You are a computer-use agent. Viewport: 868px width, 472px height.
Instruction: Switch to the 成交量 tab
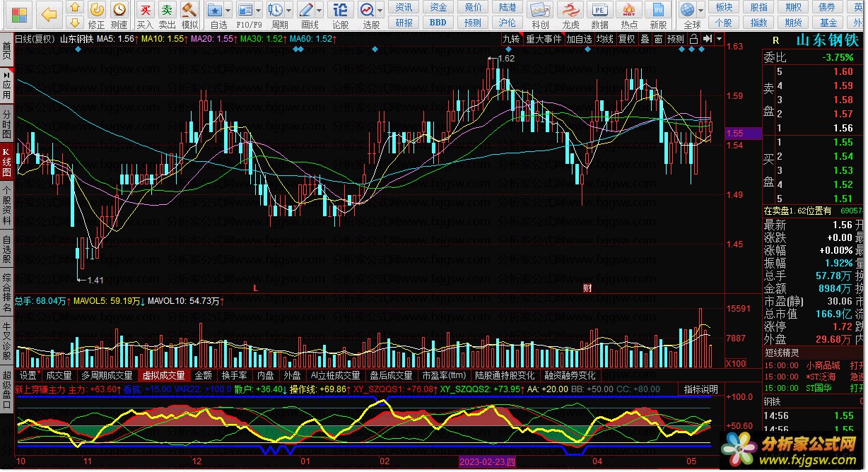[x=59, y=375]
